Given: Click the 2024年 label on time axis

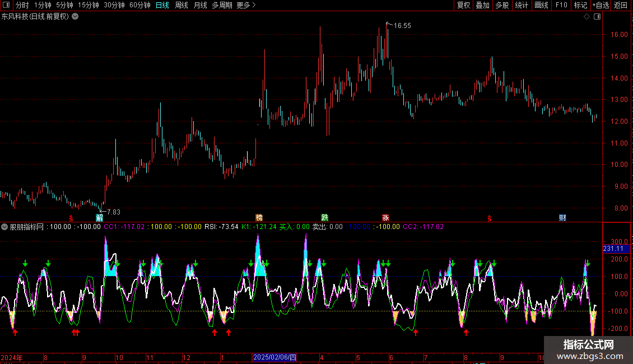Looking at the screenshot, I should tap(12, 357).
